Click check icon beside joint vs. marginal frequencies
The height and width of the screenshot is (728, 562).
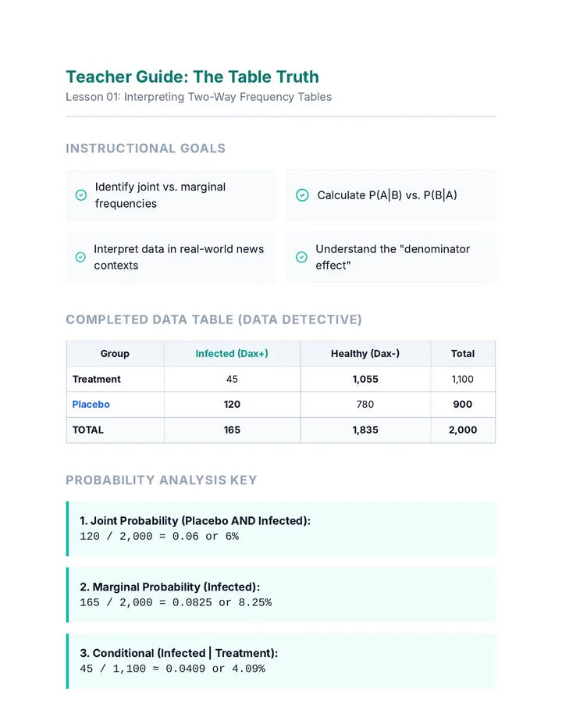point(80,195)
